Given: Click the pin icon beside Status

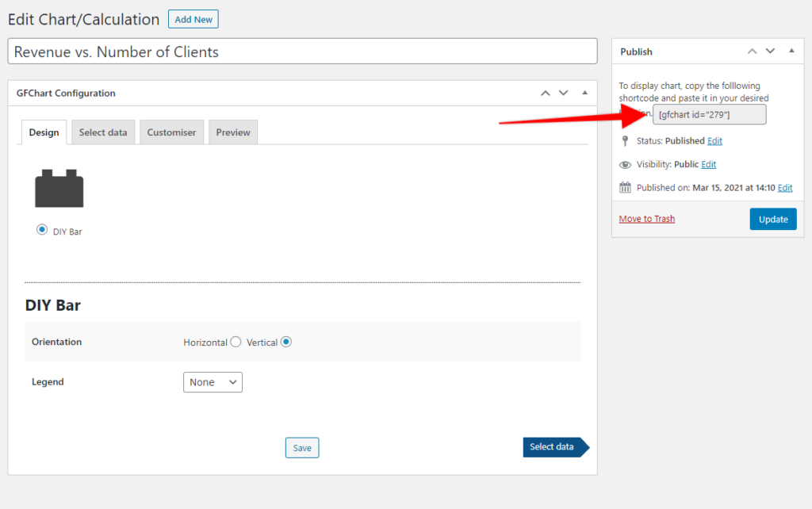Looking at the screenshot, I should coord(623,140).
